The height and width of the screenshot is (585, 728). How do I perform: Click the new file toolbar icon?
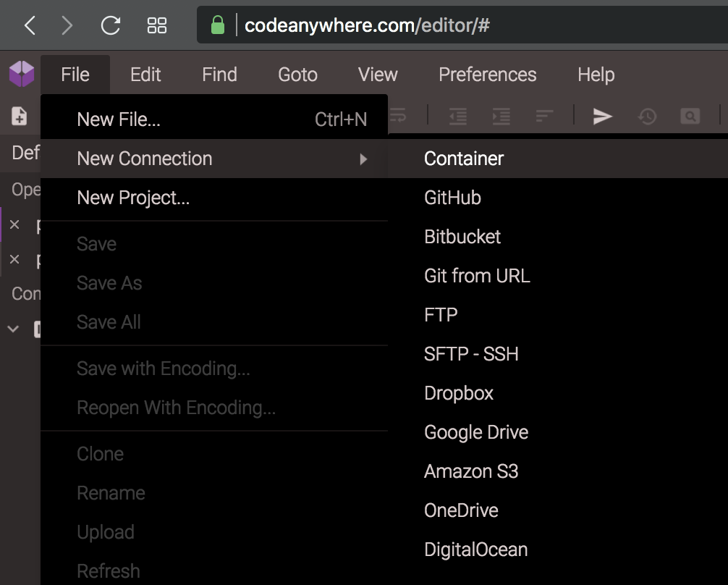coord(19,116)
